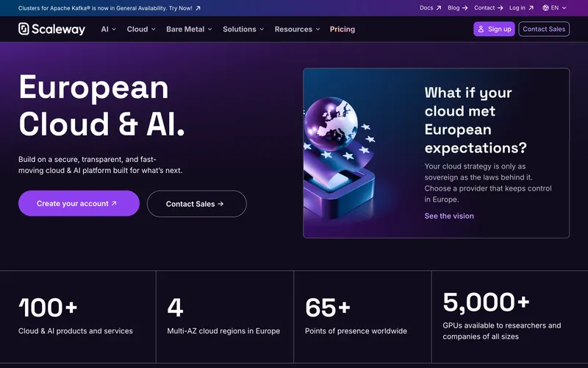Expand the Bare Metal menu chevron
Viewport: 588px width, 368px height.
coord(209,29)
